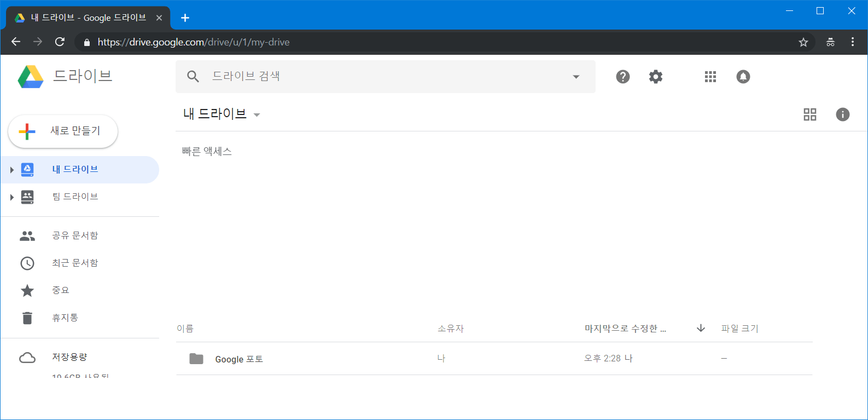Reload the current page

pyautogui.click(x=60, y=42)
